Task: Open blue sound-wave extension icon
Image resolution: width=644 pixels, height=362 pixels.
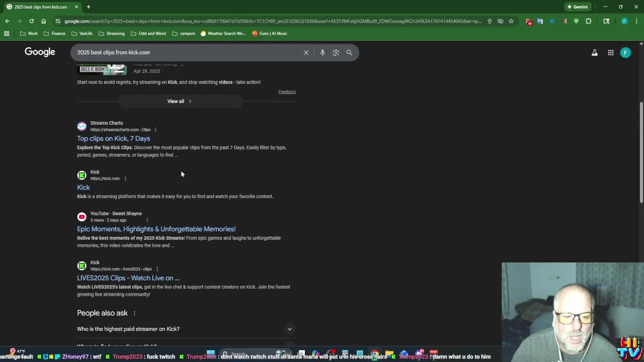Action: pos(552,21)
